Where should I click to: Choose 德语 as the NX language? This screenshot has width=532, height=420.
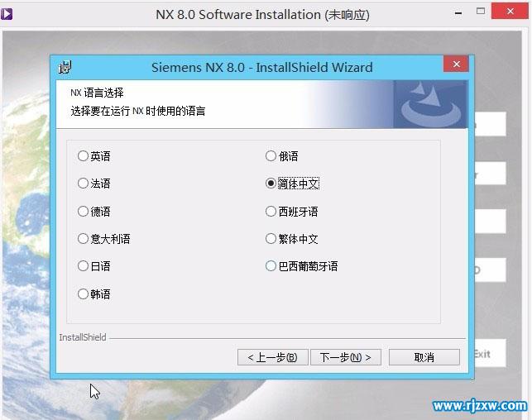(93, 211)
